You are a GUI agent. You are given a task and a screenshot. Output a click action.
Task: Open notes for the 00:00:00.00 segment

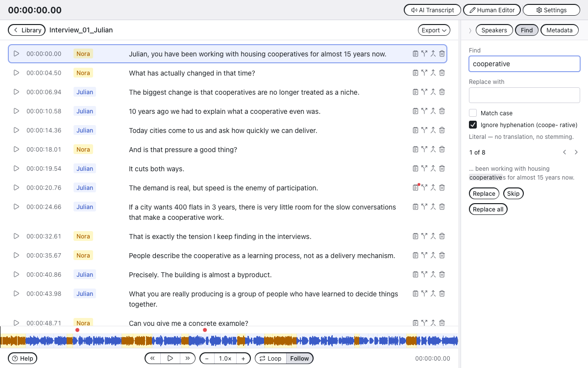click(x=416, y=53)
